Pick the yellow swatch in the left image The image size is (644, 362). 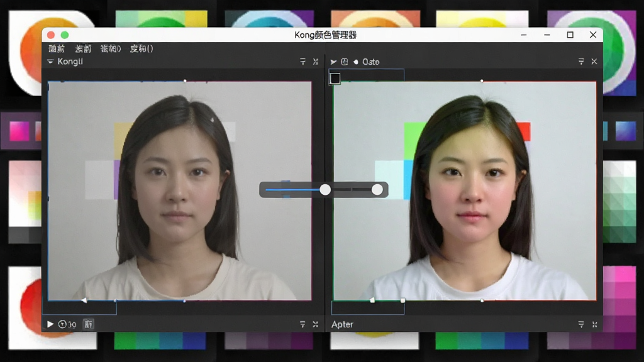coord(122,141)
